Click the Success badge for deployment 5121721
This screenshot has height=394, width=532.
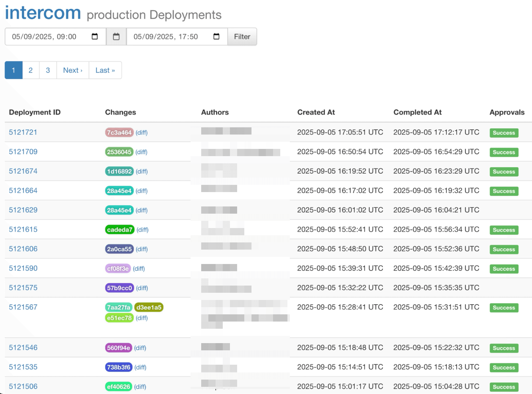point(504,133)
